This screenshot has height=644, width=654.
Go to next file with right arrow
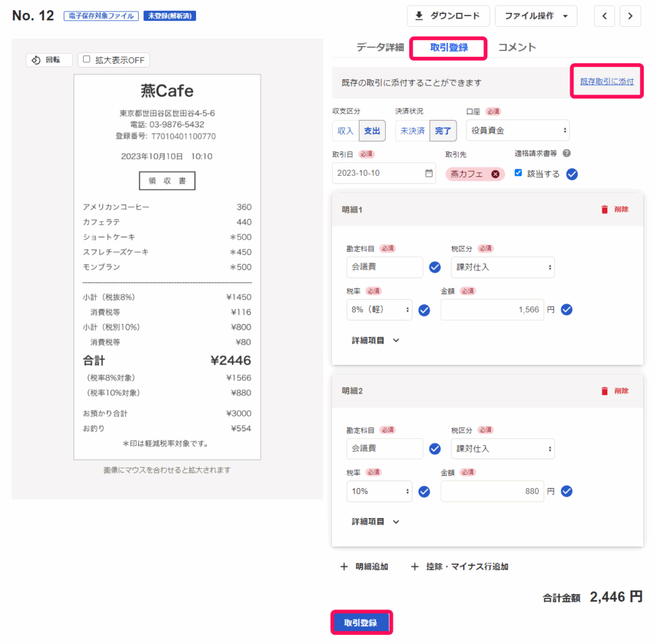(630, 16)
